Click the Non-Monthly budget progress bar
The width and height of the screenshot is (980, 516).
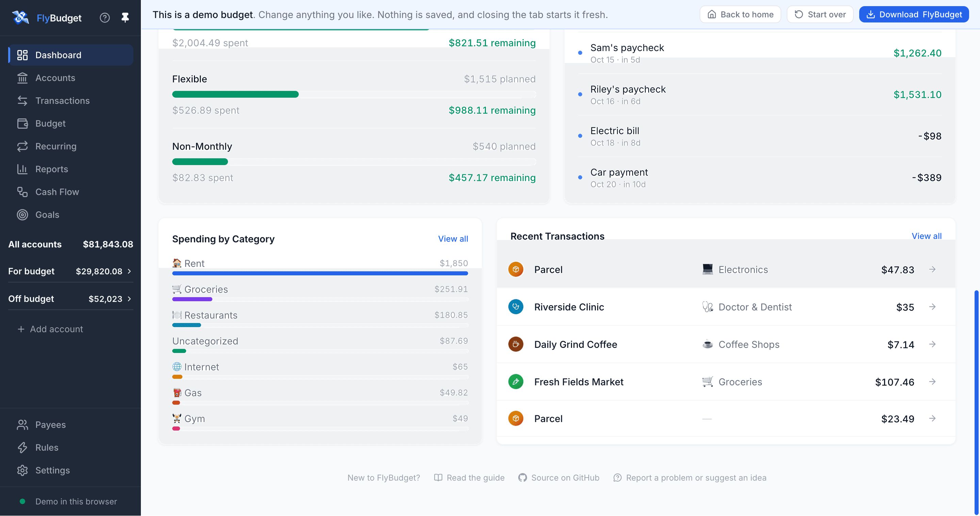[x=354, y=162]
